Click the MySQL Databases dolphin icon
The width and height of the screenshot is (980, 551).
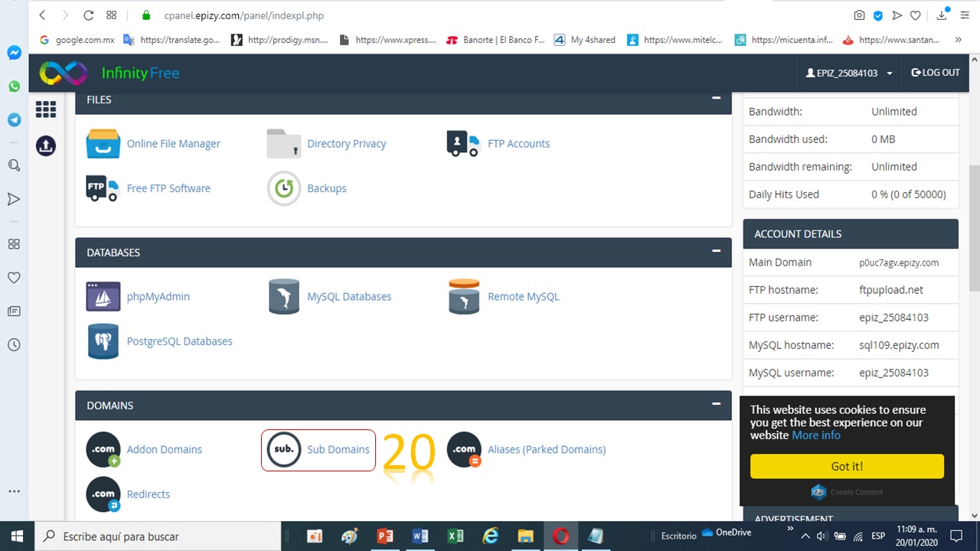click(283, 297)
